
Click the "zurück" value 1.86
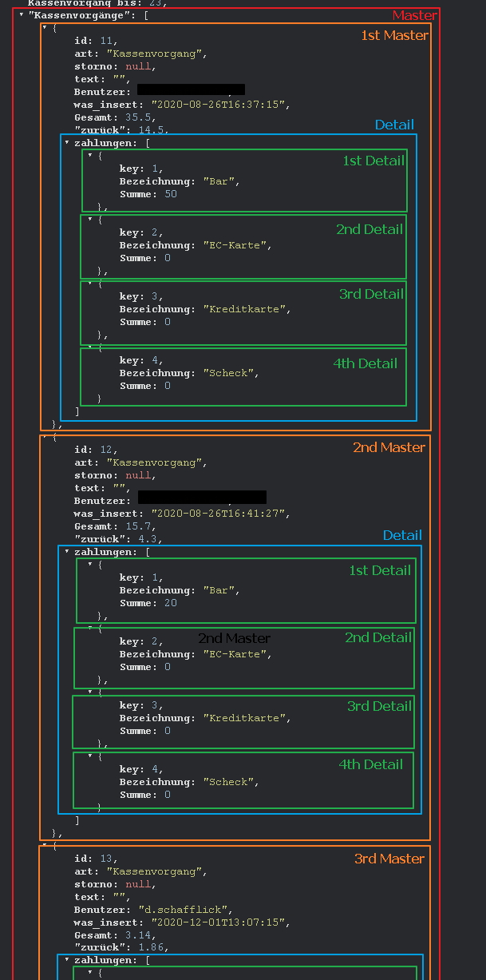click(x=150, y=948)
